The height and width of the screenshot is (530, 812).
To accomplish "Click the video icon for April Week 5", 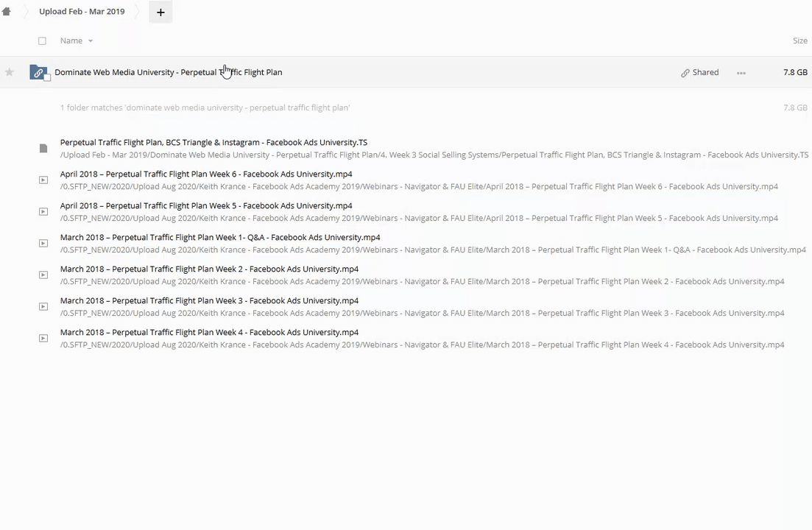I will pos(43,212).
